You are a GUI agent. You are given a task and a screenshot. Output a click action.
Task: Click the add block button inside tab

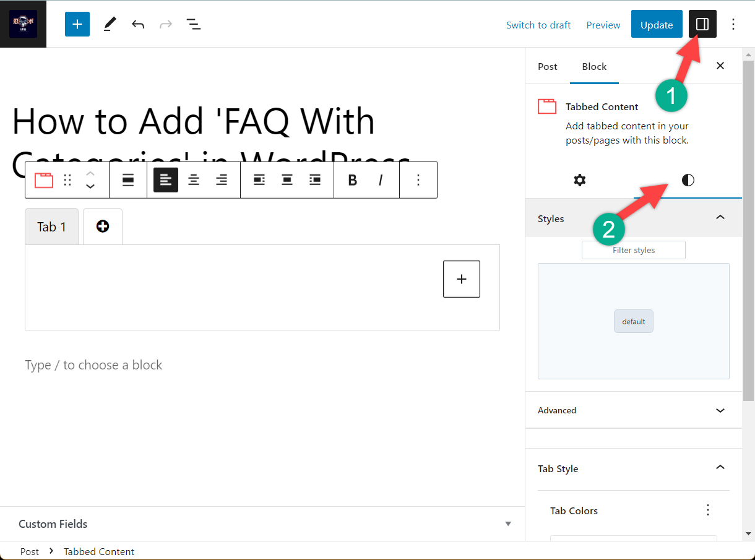click(x=462, y=279)
